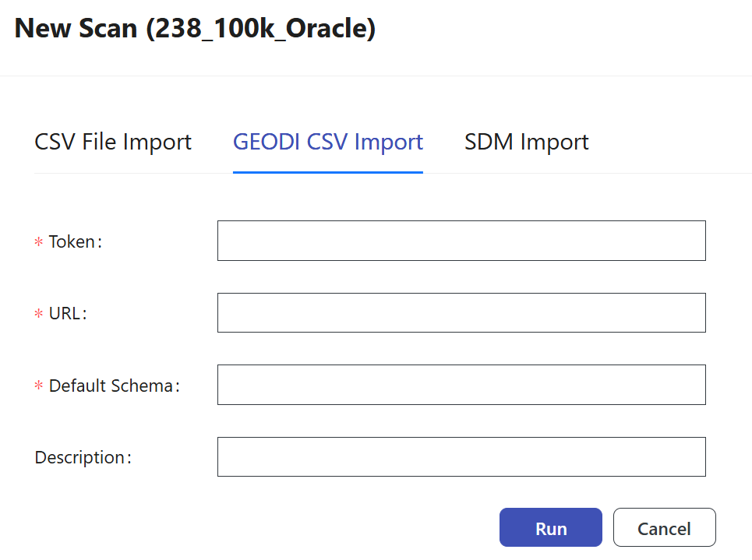Click the New Scan dialog title

tap(195, 29)
